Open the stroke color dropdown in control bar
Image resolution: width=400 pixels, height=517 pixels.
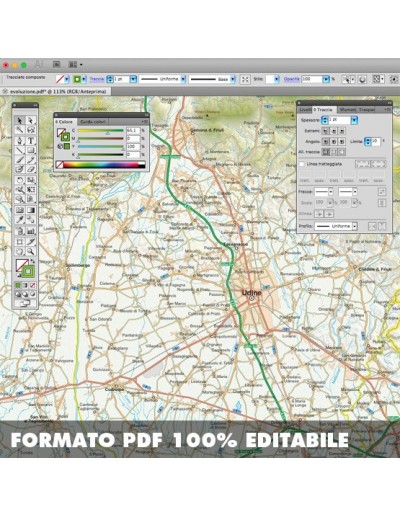click(84, 79)
